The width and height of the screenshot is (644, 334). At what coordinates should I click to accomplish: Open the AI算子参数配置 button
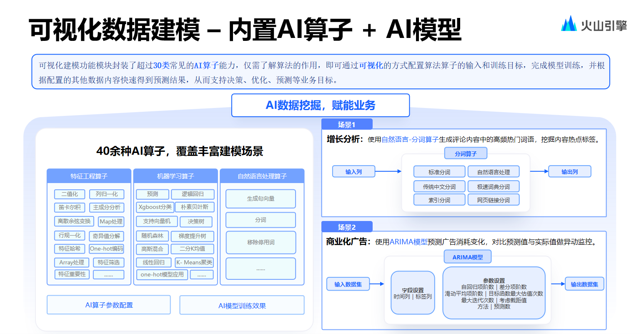109,305
